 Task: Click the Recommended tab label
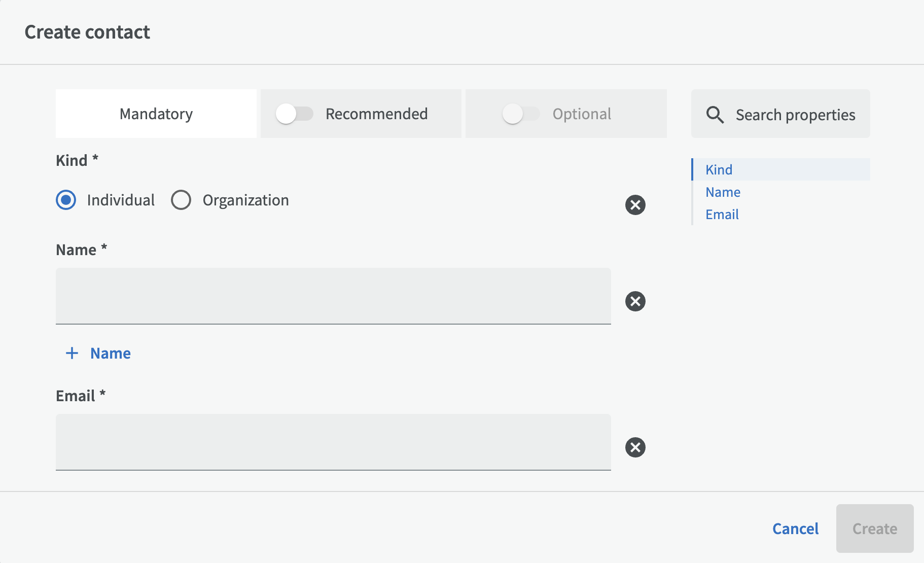coord(376,114)
